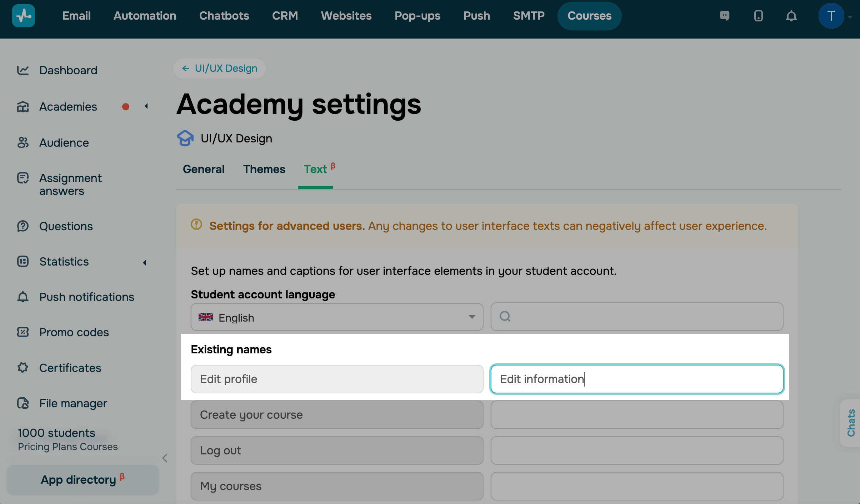Click the File manager icon in sidebar

click(x=23, y=403)
